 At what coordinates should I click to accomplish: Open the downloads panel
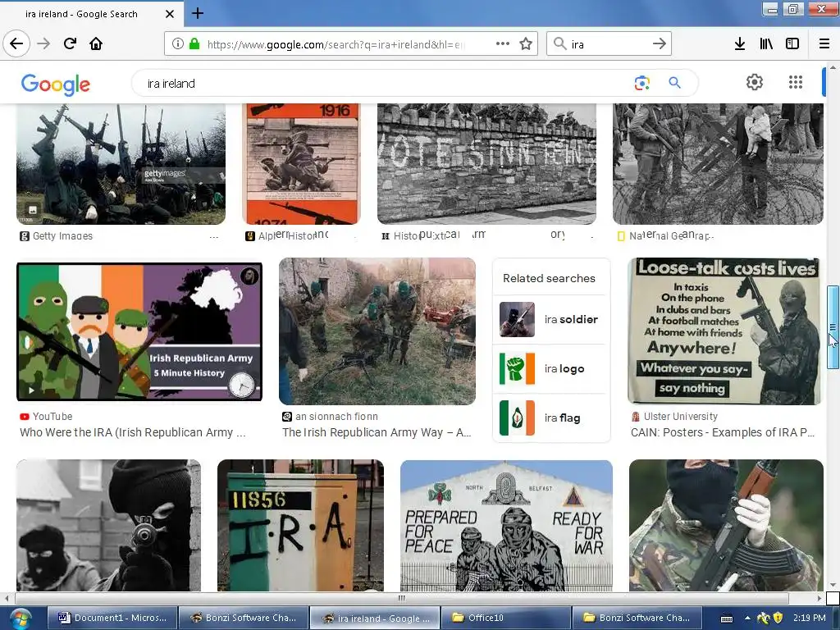click(x=740, y=44)
